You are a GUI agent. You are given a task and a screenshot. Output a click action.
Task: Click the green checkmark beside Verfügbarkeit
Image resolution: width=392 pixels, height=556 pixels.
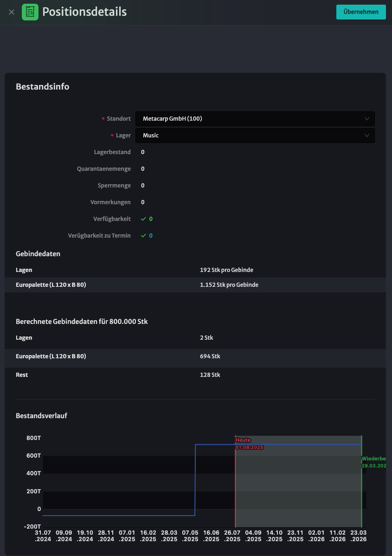143,219
